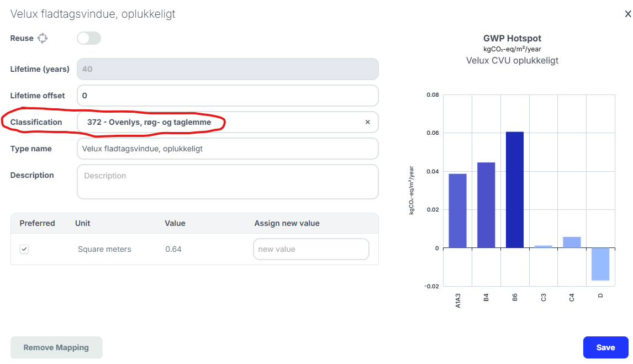Click the dialog title Velux fladtagsvindue, oplukkeligt
633x364 pixels.
(93, 14)
